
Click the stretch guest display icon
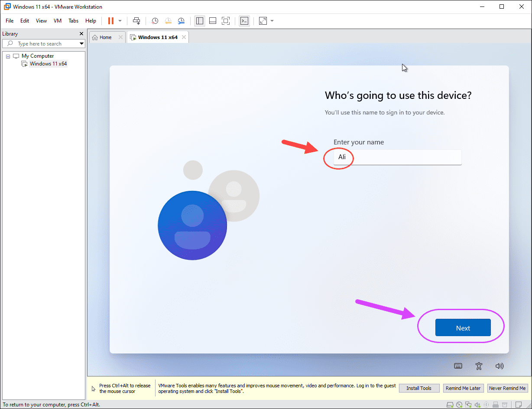pos(263,21)
